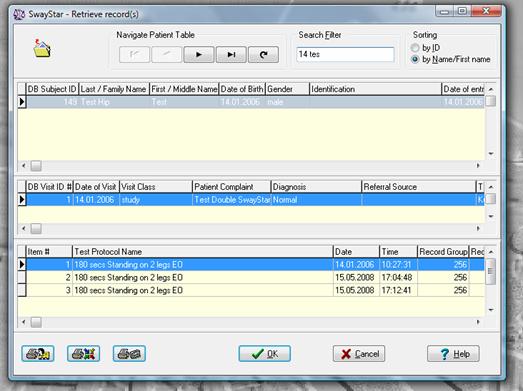This screenshot has height=391, width=523.
Task: Click right arrow of patient table scrollbar
Action: [478, 165]
